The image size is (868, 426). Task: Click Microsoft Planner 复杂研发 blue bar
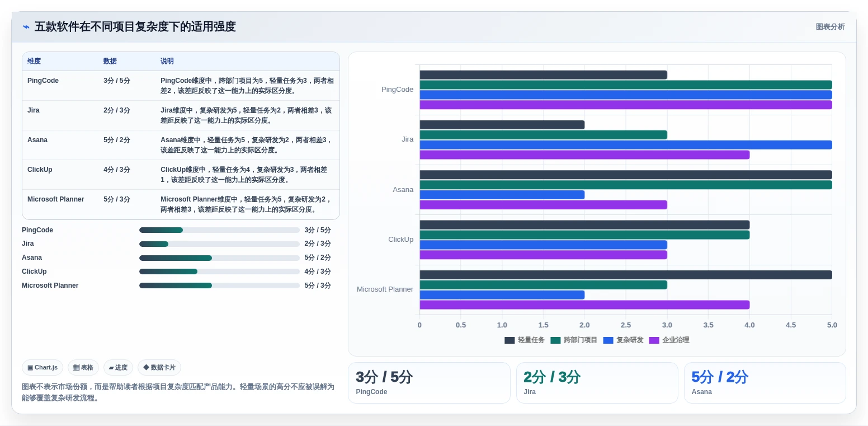point(502,295)
